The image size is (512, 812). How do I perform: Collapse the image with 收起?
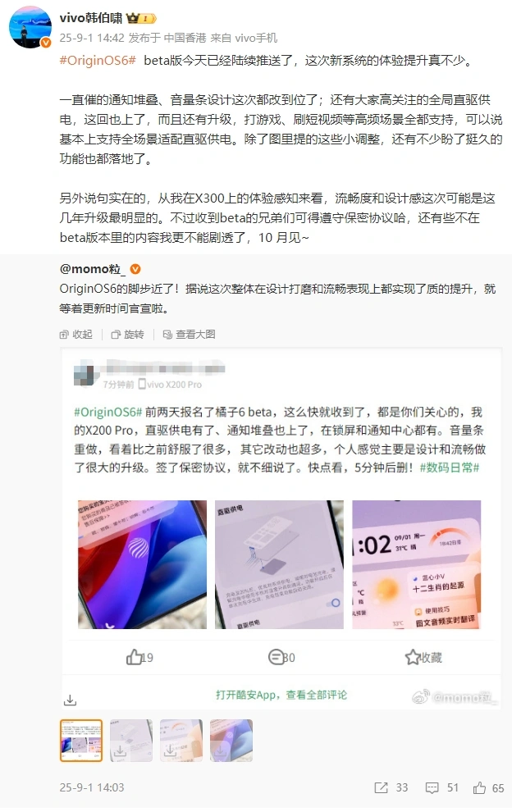(x=76, y=335)
